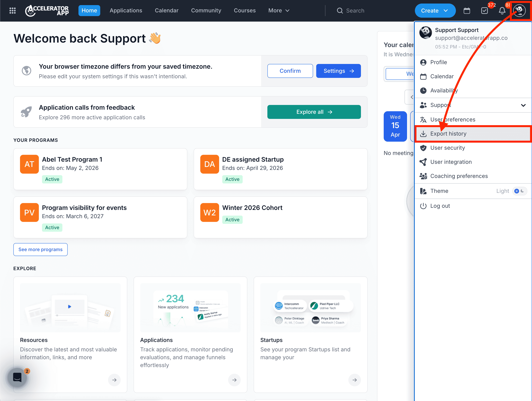The height and width of the screenshot is (401, 532).
Task: Open the chat messenger bubble icon
Action: (17, 377)
